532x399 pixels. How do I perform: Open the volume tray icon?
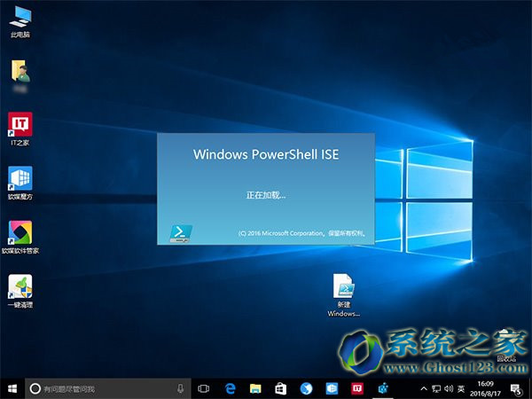pyautogui.click(x=449, y=388)
